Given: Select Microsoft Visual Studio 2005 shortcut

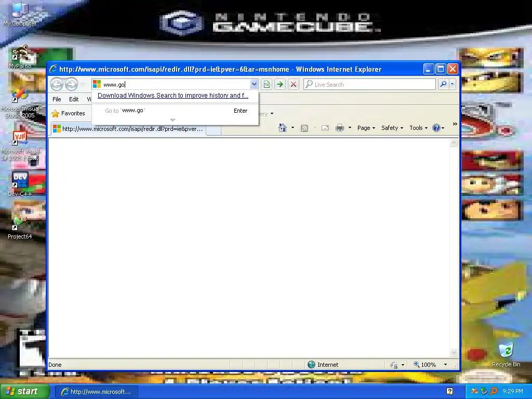Looking at the screenshot, I should [20, 103].
